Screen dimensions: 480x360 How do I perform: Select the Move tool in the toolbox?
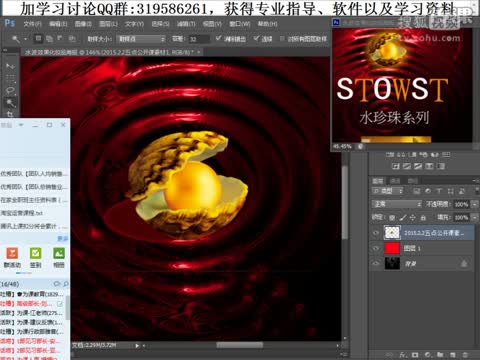click(x=10, y=66)
